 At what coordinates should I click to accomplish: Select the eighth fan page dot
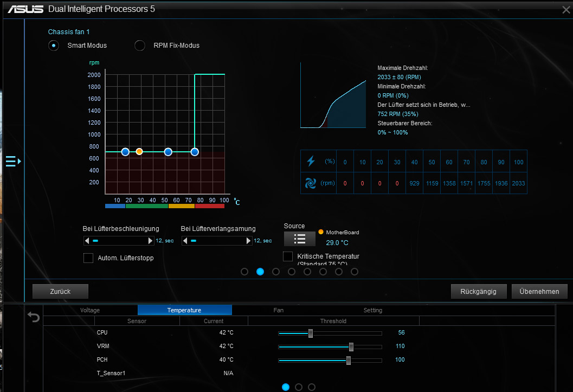355,272
